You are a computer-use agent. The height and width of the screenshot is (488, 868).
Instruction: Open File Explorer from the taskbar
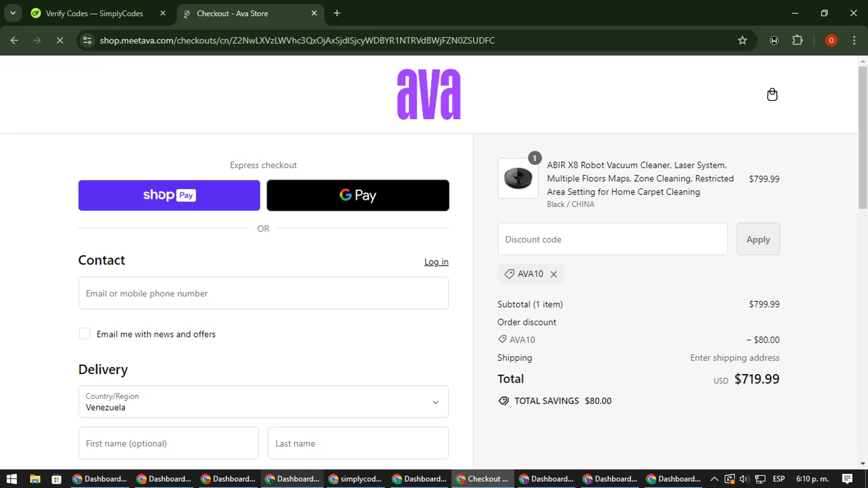[x=35, y=479]
